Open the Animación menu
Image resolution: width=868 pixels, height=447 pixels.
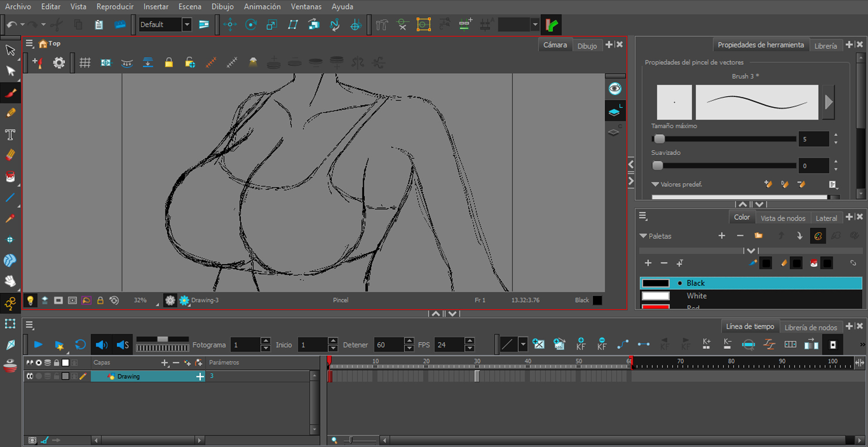tap(262, 6)
